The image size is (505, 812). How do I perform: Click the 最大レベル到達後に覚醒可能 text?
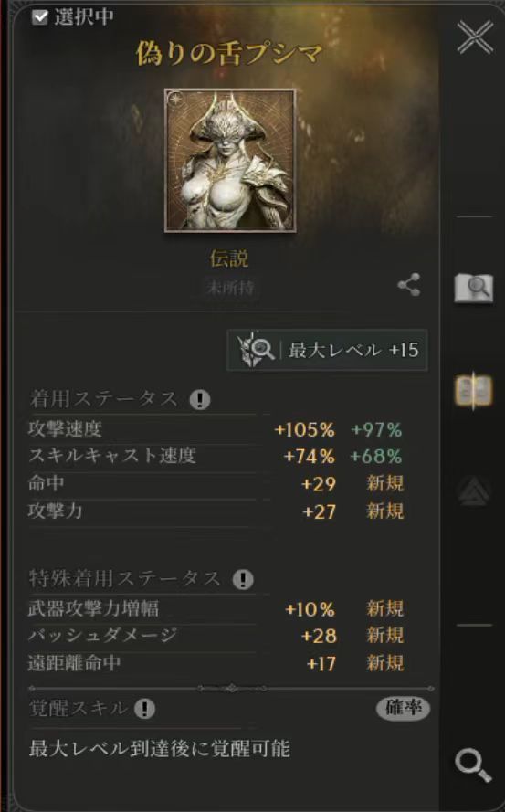click(x=159, y=748)
